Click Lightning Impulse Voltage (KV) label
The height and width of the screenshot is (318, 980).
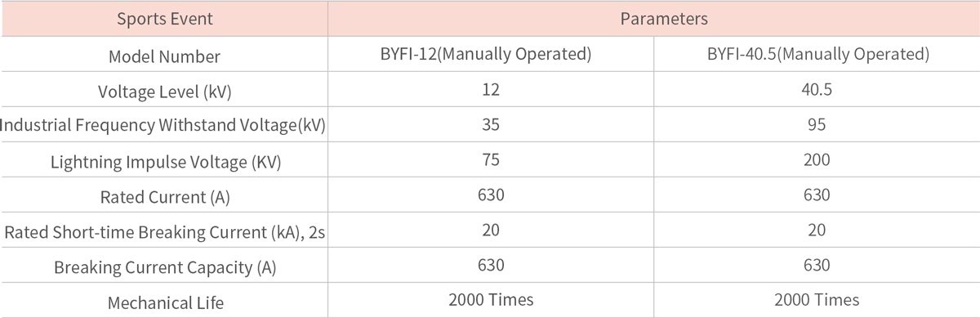click(x=164, y=162)
